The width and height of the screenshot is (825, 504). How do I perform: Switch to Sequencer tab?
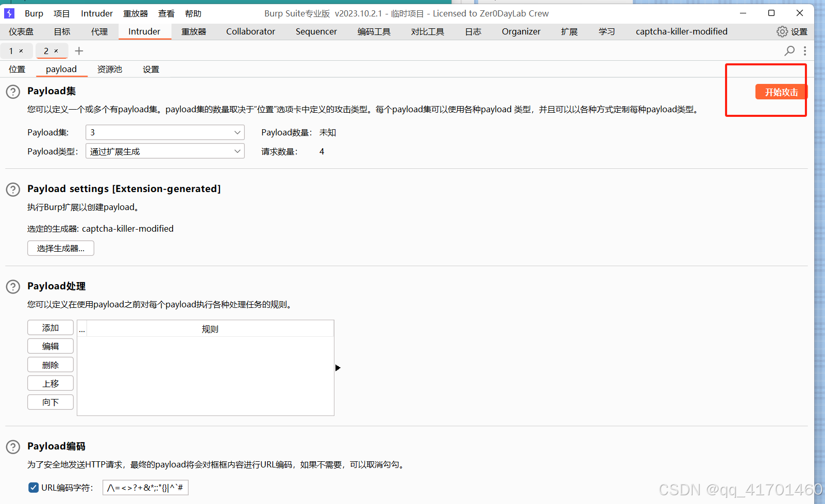pyautogui.click(x=316, y=32)
